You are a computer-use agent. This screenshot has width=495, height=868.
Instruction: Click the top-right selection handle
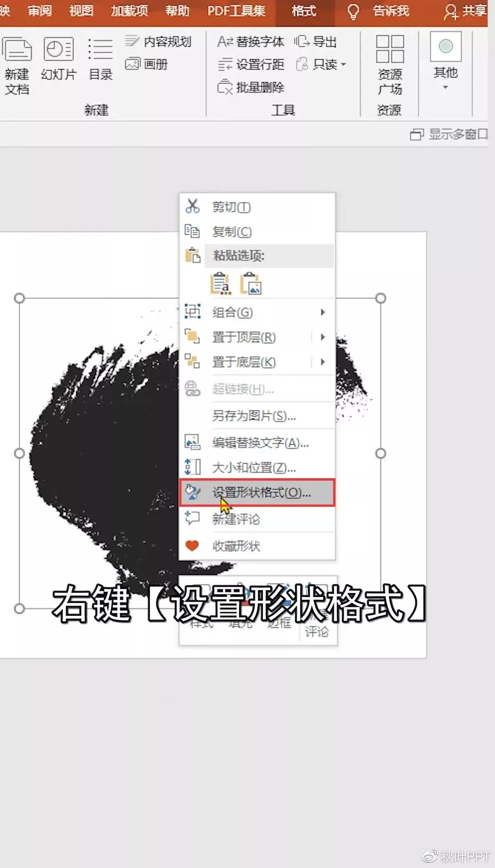(x=380, y=299)
